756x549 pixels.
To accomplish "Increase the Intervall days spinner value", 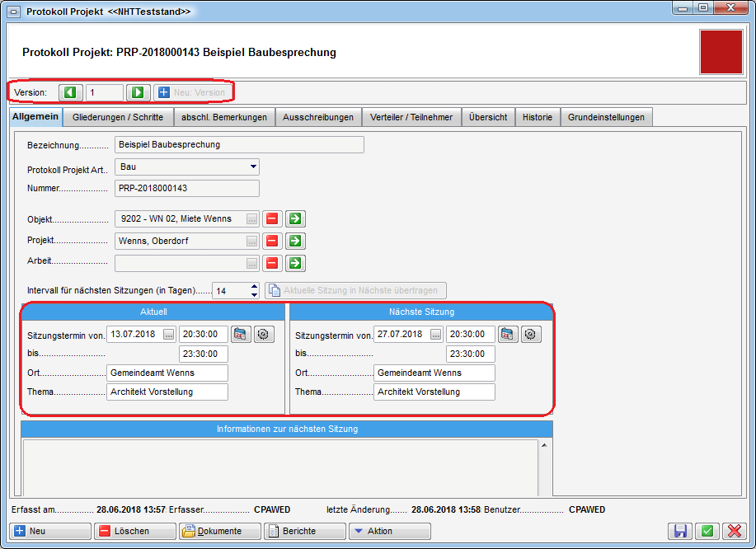I will 254,287.
